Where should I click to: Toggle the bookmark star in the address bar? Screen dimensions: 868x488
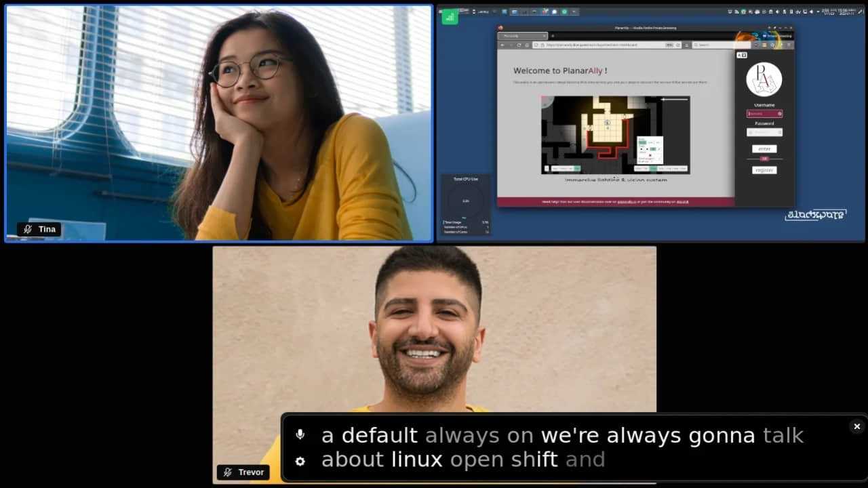point(678,45)
